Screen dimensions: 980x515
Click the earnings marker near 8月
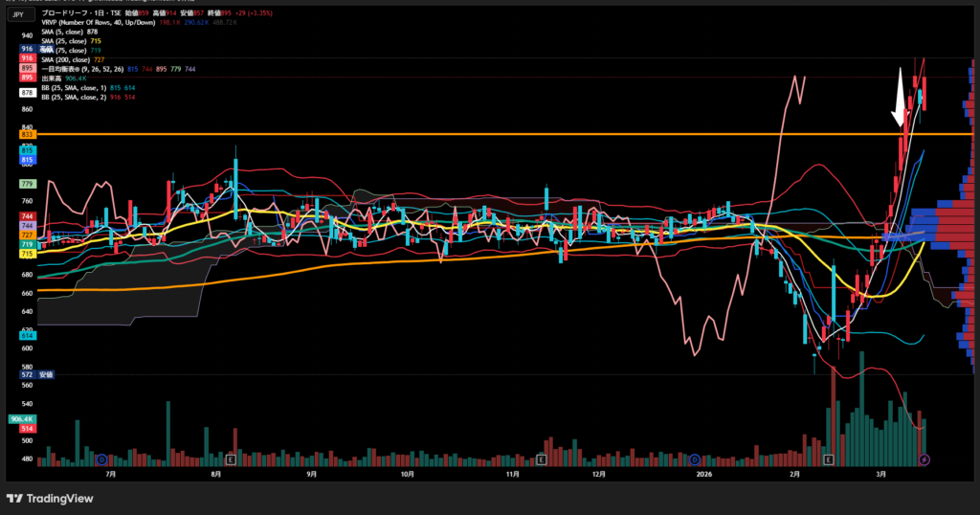click(x=228, y=460)
